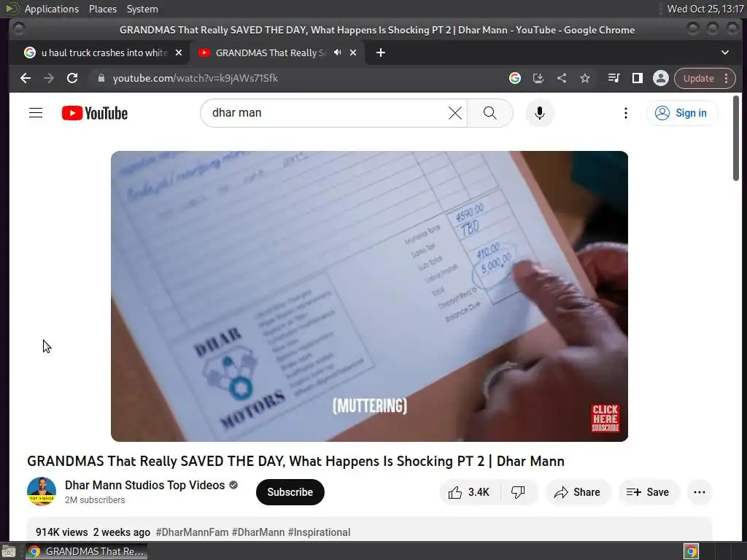
Task: Click Chrome icon in bottom panel tray
Action: [x=691, y=551]
